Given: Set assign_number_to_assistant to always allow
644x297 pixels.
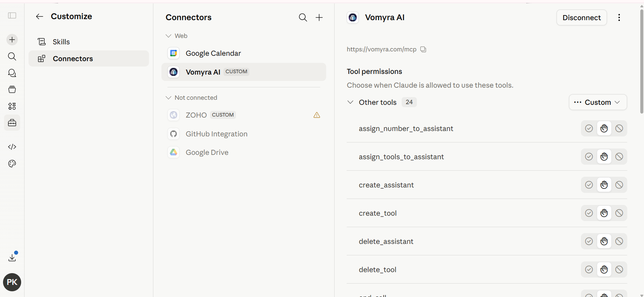Looking at the screenshot, I should tap(589, 128).
